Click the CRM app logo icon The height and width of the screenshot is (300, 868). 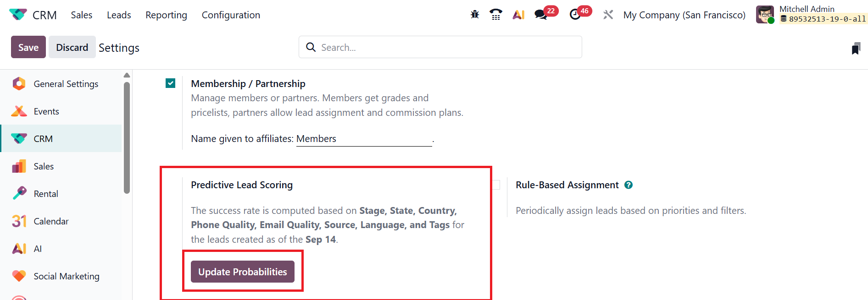tap(18, 15)
